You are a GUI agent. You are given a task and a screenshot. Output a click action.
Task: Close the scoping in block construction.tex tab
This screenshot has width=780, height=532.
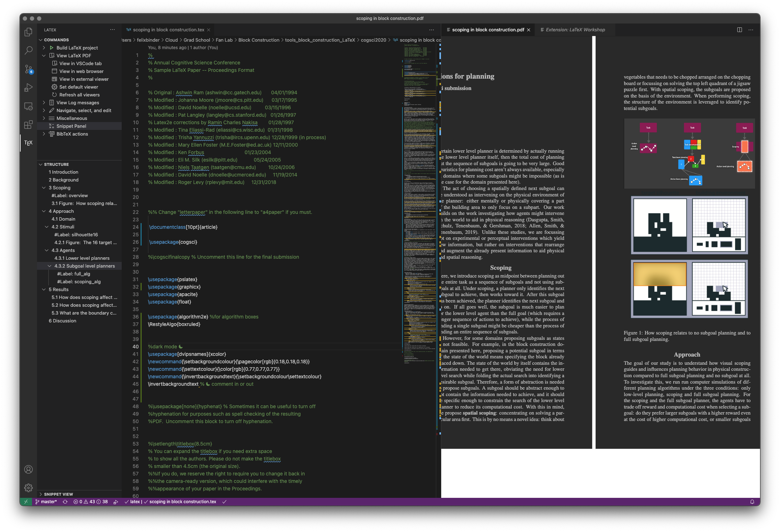209,30
